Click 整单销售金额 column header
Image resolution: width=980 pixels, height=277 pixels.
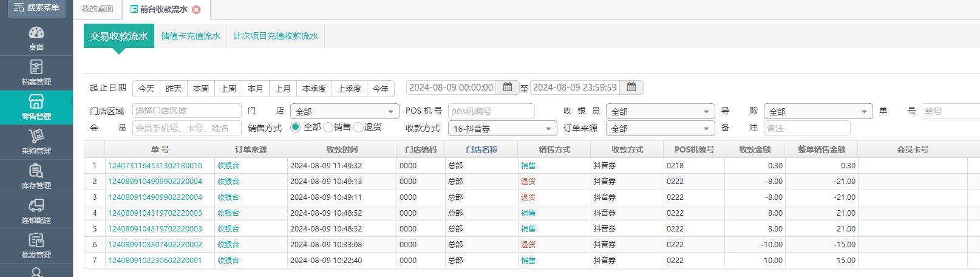[x=822, y=149]
